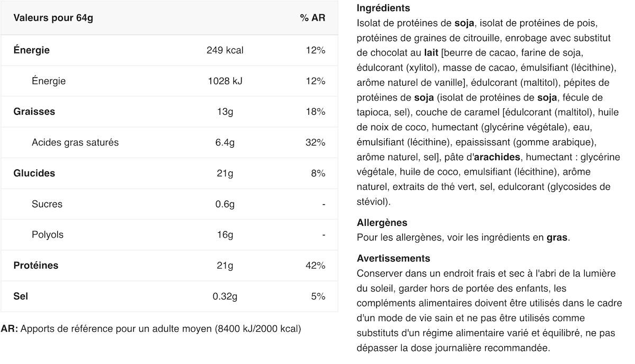Screen dimensions: 635x364
Task: Click the "Avertissements" heading
Action: [393, 258]
